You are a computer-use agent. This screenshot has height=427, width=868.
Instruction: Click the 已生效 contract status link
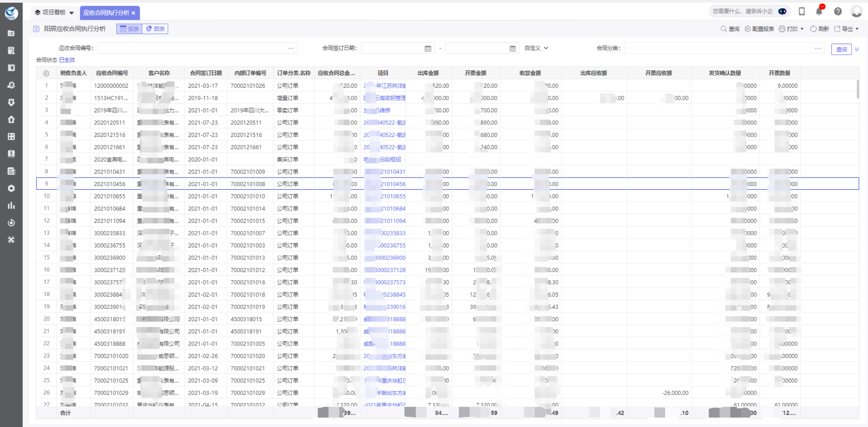coord(67,60)
